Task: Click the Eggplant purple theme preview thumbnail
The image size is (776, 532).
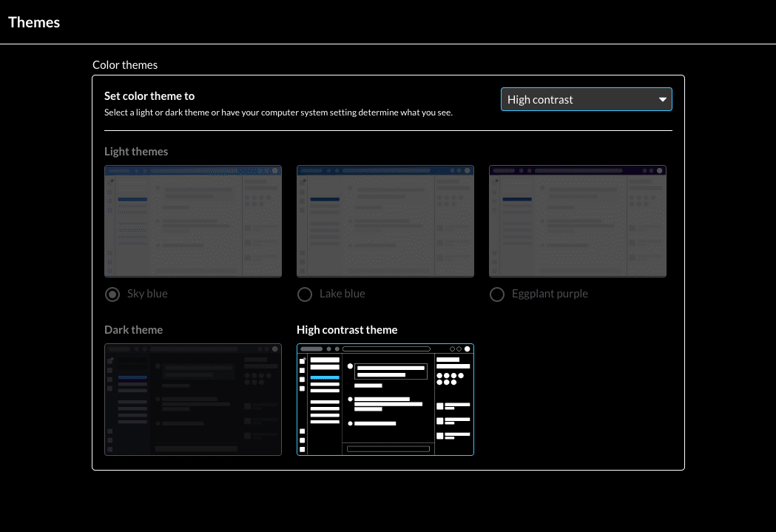Action: pos(578,221)
